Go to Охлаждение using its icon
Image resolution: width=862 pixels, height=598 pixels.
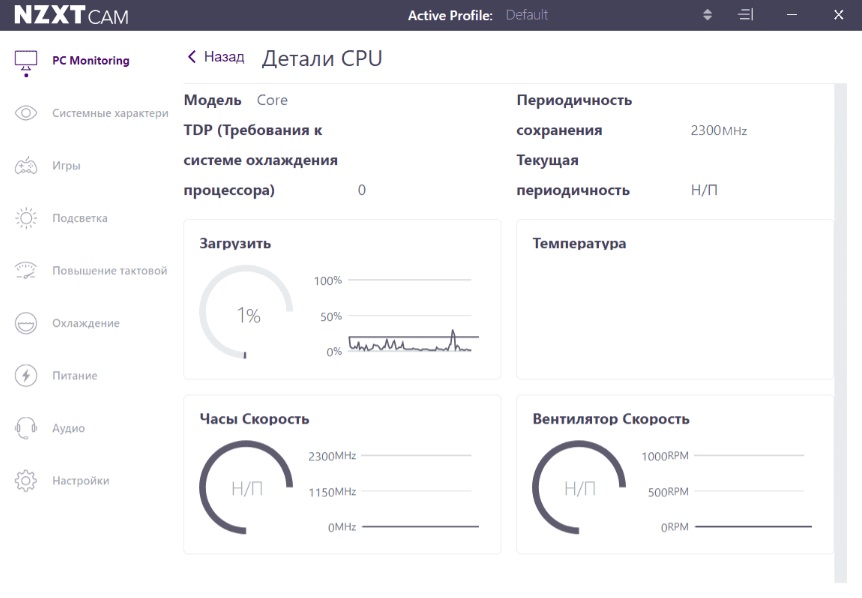tap(26, 323)
